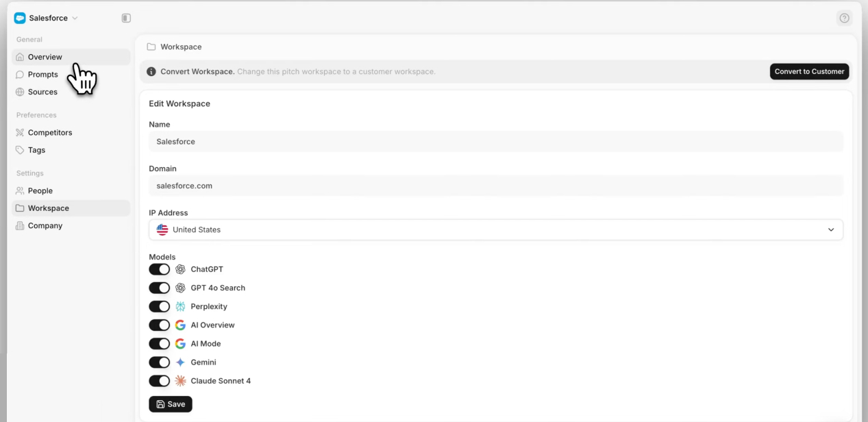Viewport: 868px width, 422px height.
Task: Disable the Gemini model toggle
Action: click(x=159, y=362)
